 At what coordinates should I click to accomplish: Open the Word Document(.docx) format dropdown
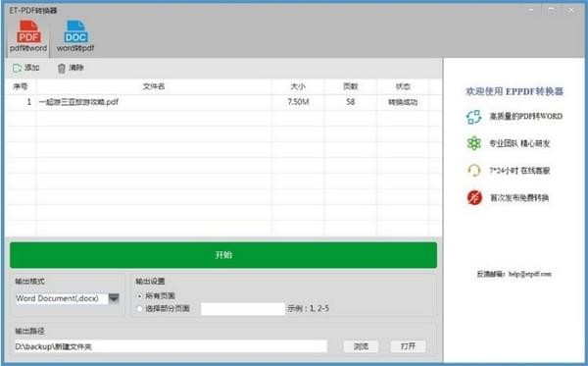point(114,298)
